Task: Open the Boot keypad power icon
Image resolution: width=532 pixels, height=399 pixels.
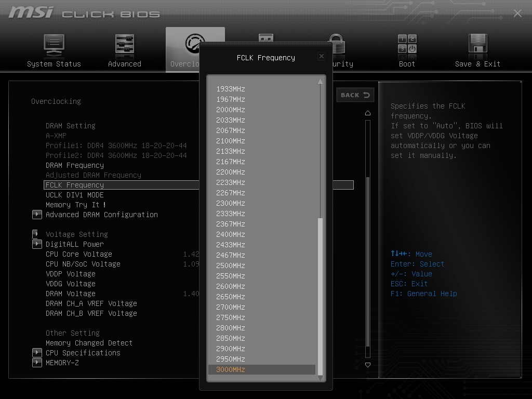Action: click(407, 44)
